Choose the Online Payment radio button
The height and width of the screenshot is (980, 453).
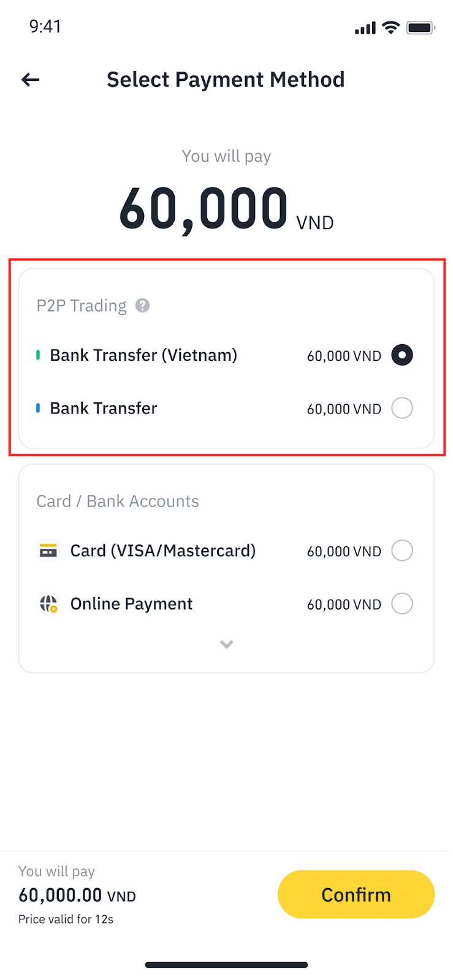tap(402, 604)
